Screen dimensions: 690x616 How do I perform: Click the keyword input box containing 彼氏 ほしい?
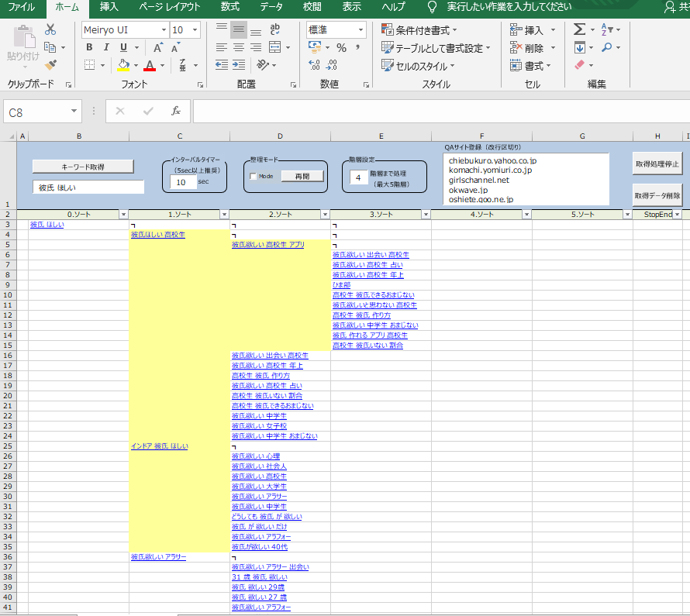pos(88,188)
